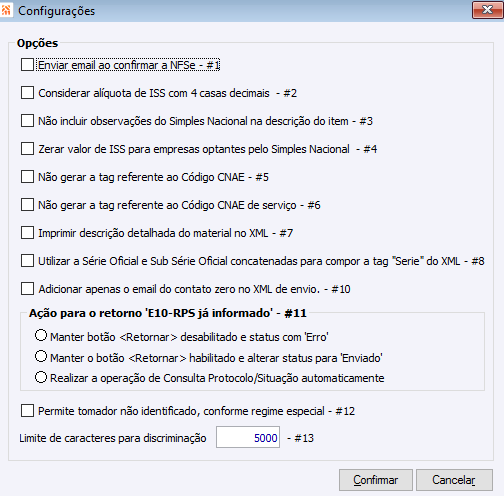Enable 'Imprimir descrição detalhada do material no XML'

click(27, 233)
